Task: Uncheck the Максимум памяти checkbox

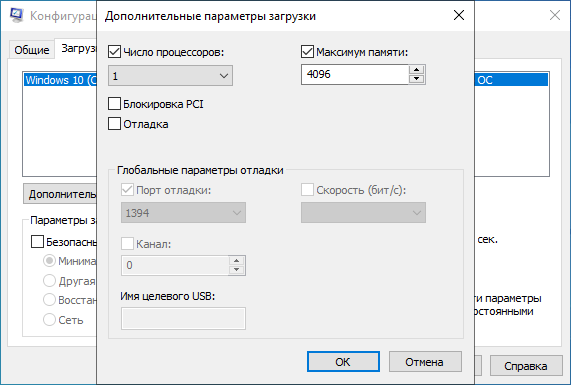Action: tap(307, 52)
